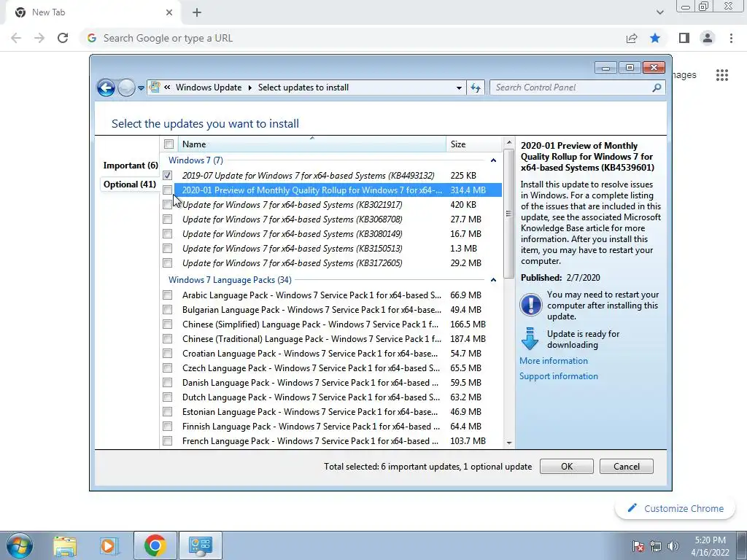Select the Optional (41) tab

pyautogui.click(x=130, y=184)
